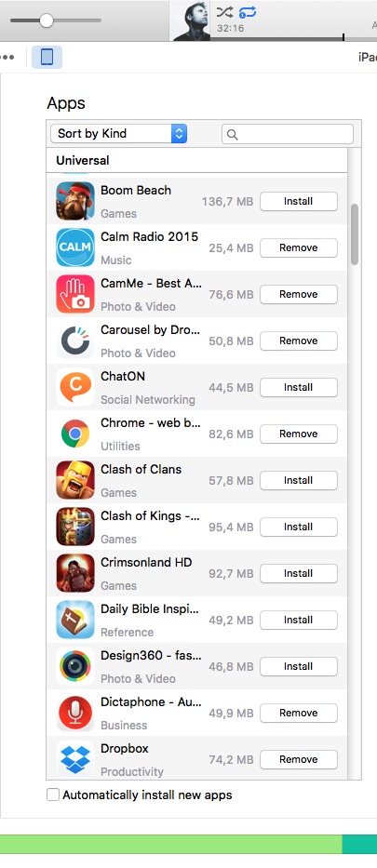Open the Sort by Kind dropdown

click(118, 133)
